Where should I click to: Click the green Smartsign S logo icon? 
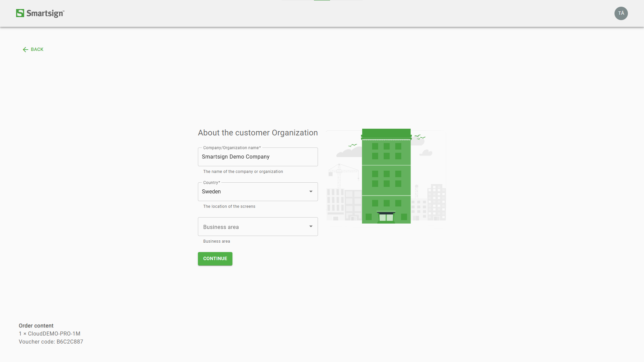(x=20, y=13)
